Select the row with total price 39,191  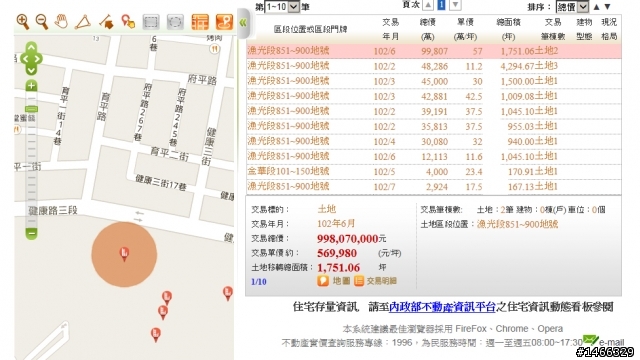tap(434, 111)
